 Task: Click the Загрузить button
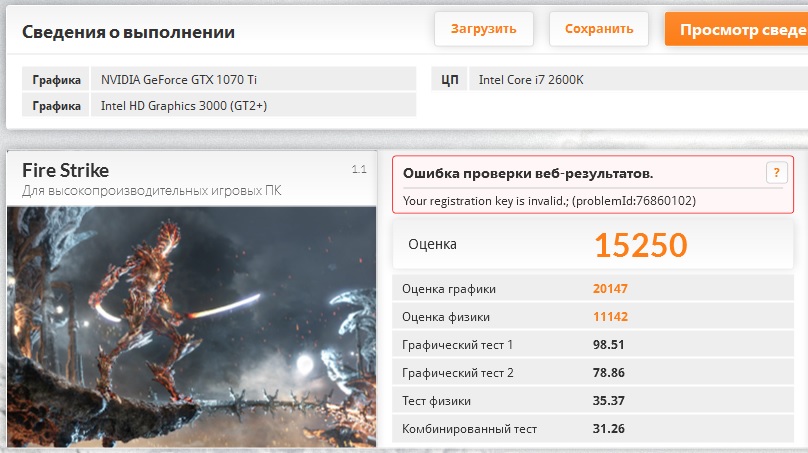[483, 29]
